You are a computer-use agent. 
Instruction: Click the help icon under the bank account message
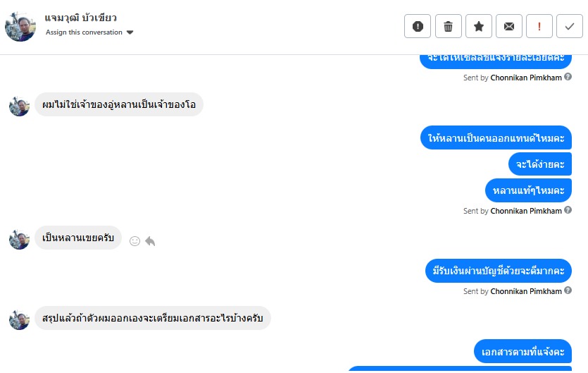[568, 291]
